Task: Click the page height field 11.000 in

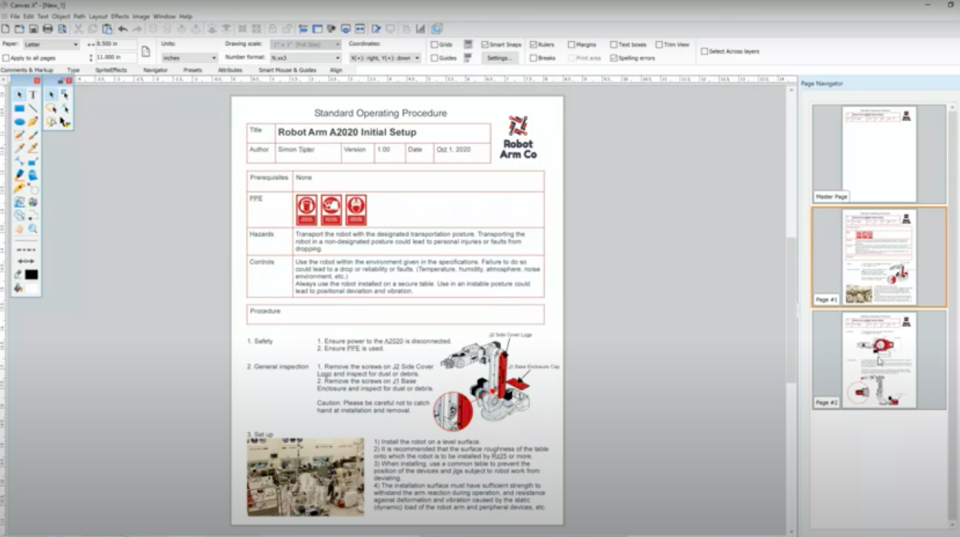Action: point(115,57)
